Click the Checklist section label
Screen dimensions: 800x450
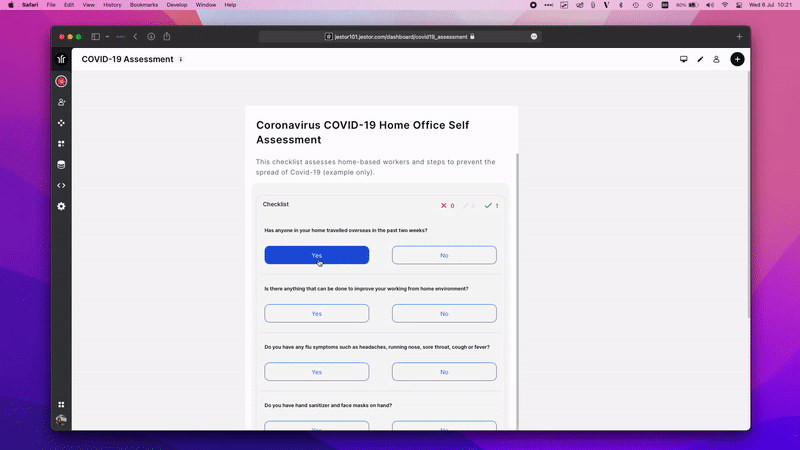276,204
